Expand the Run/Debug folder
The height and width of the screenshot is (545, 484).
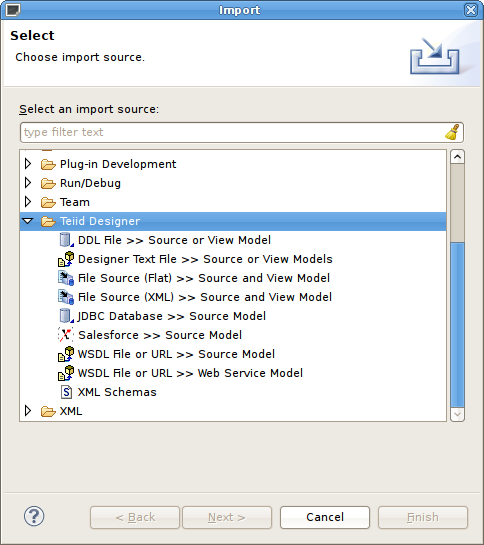coord(28,183)
